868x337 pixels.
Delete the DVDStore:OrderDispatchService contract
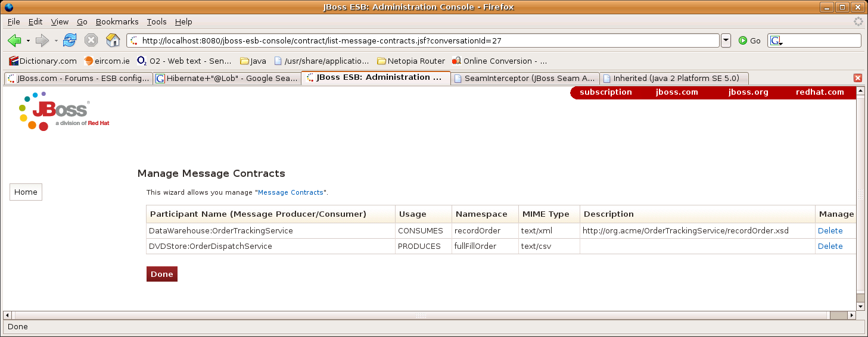pos(830,246)
